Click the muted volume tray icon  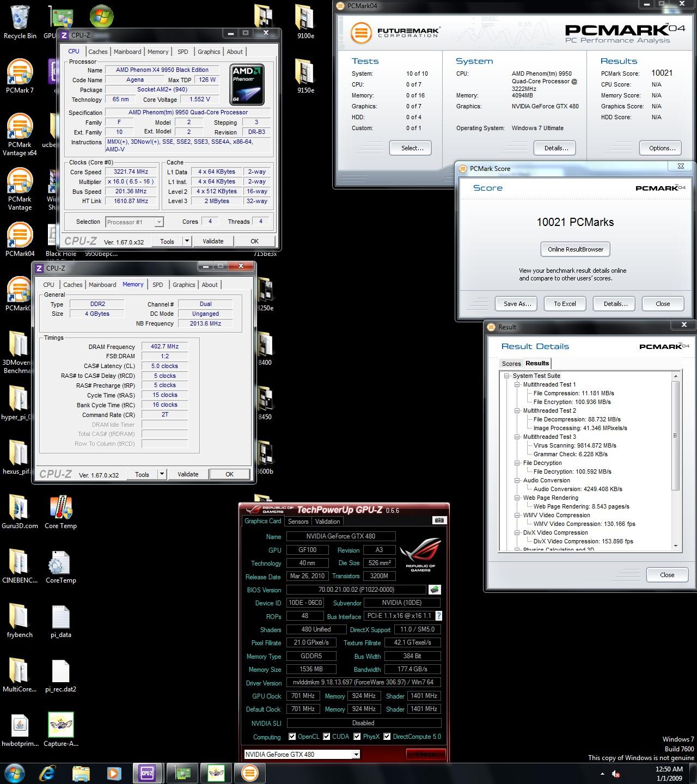click(616, 774)
